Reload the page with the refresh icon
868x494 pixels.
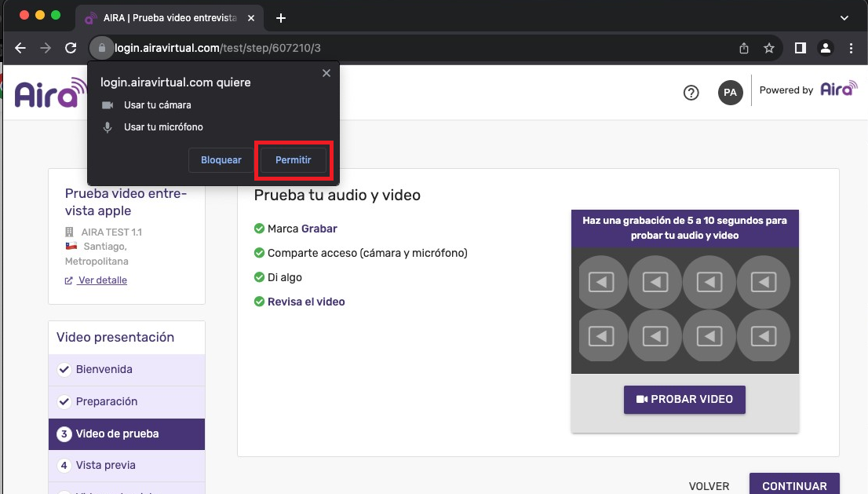pos(71,48)
